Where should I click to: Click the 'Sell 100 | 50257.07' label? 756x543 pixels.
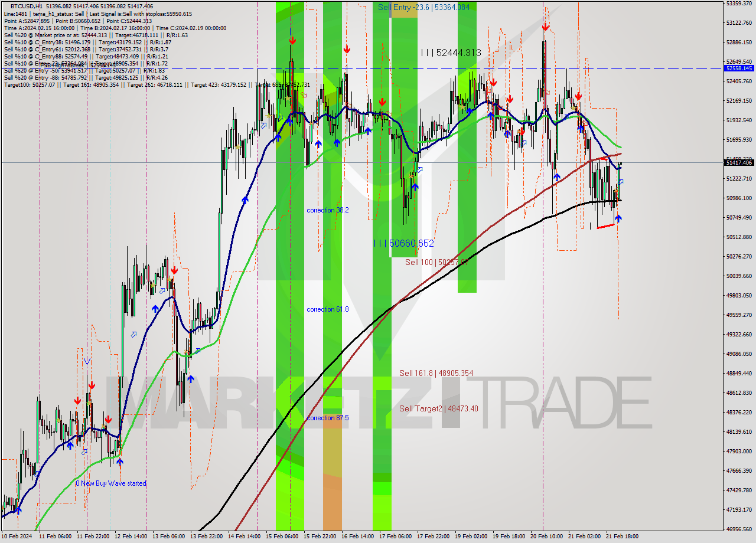pyautogui.click(x=437, y=262)
